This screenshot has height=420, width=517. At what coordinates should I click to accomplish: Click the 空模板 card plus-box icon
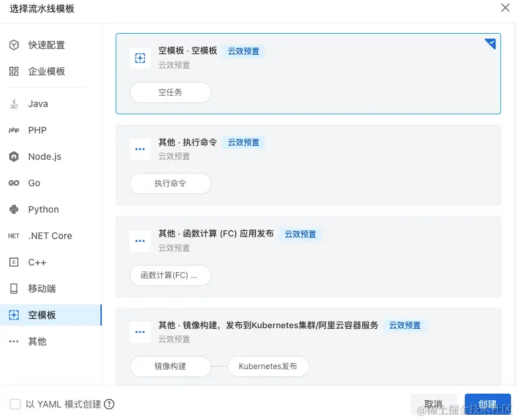point(140,58)
